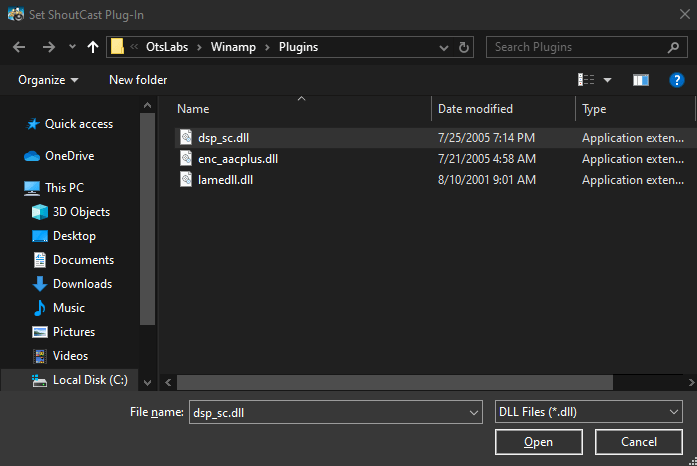Open the File name history dropdown
The width and height of the screenshot is (697, 466).
coord(474,413)
